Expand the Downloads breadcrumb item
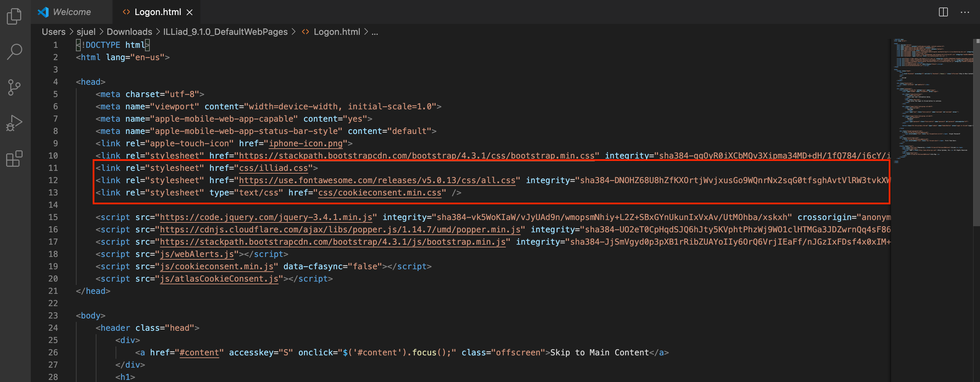Image resolution: width=980 pixels, height=382 pixels. pyautogui.click(x=129, y=32)
